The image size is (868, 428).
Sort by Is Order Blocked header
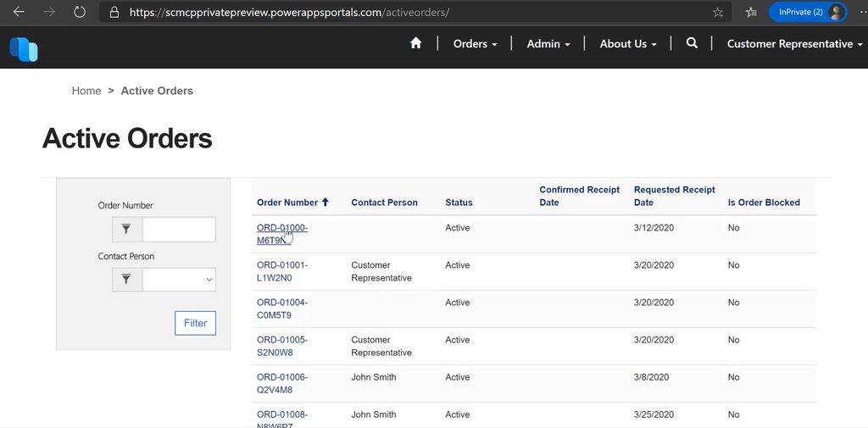click(x=764, y=203)
